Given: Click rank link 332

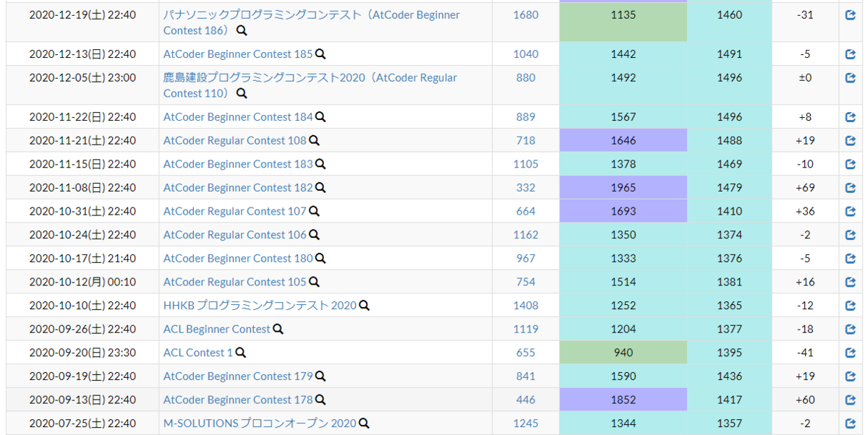Looking at the screenshot, I should point(526,188).
